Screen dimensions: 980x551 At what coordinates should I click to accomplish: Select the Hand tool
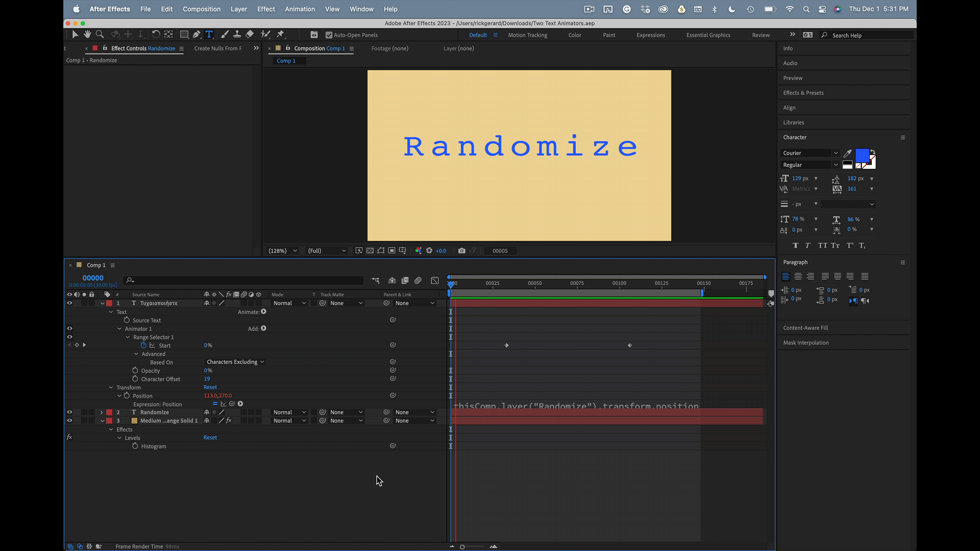pyautogui.click(x=87, y=34)
